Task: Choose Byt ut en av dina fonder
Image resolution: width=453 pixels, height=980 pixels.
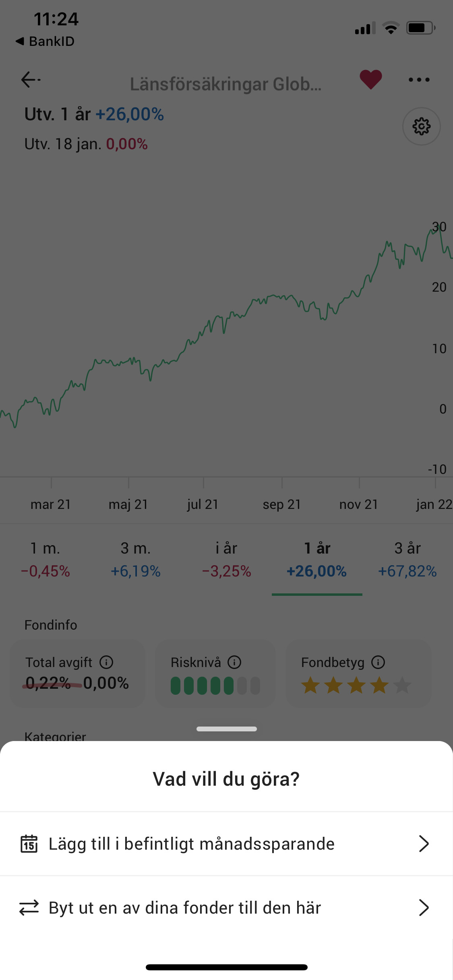Action: (x=185, y=908)
